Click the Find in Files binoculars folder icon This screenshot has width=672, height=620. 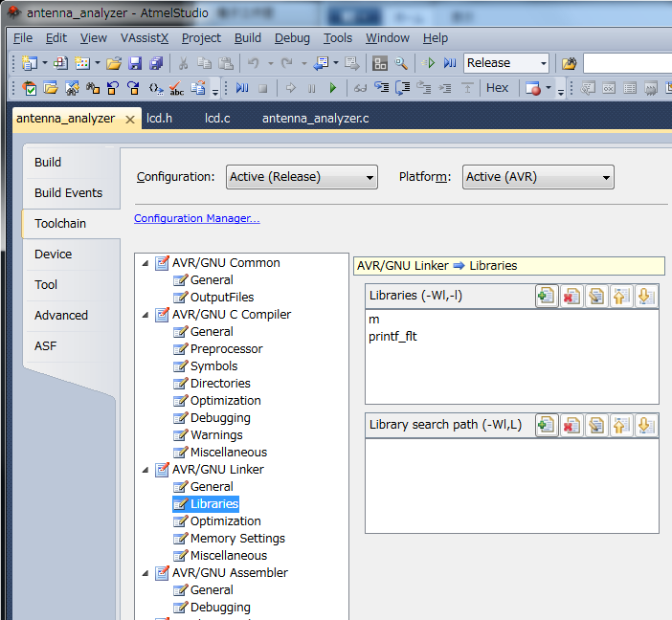tap(570, 63)
